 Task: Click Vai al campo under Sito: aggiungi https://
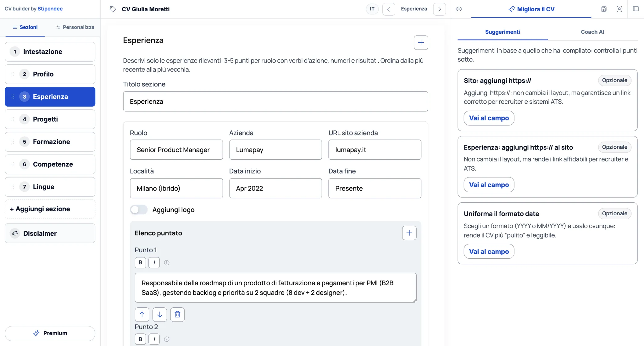point(489,118)
